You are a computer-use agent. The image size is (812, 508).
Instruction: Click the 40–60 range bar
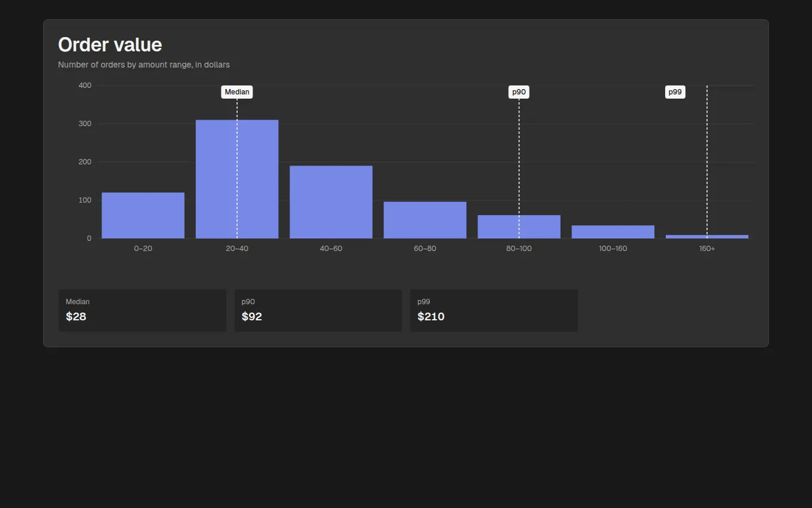331,202
